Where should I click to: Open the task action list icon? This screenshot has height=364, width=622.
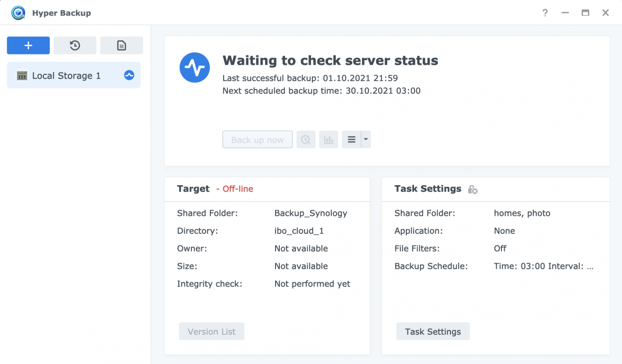coord(351,139)
